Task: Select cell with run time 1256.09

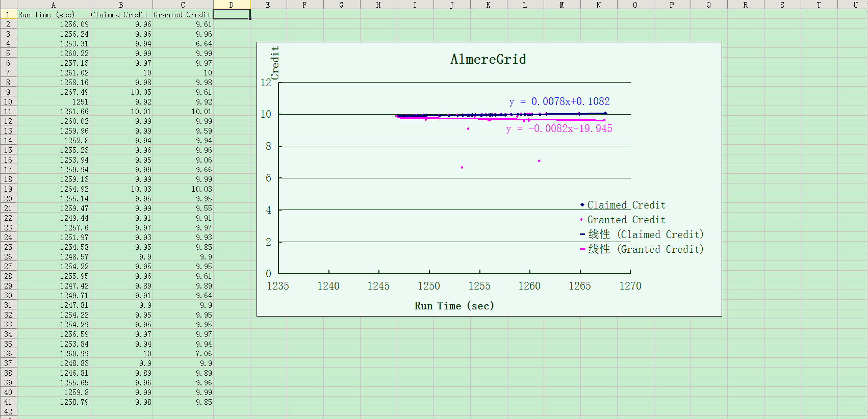Action: pos(54,24)
